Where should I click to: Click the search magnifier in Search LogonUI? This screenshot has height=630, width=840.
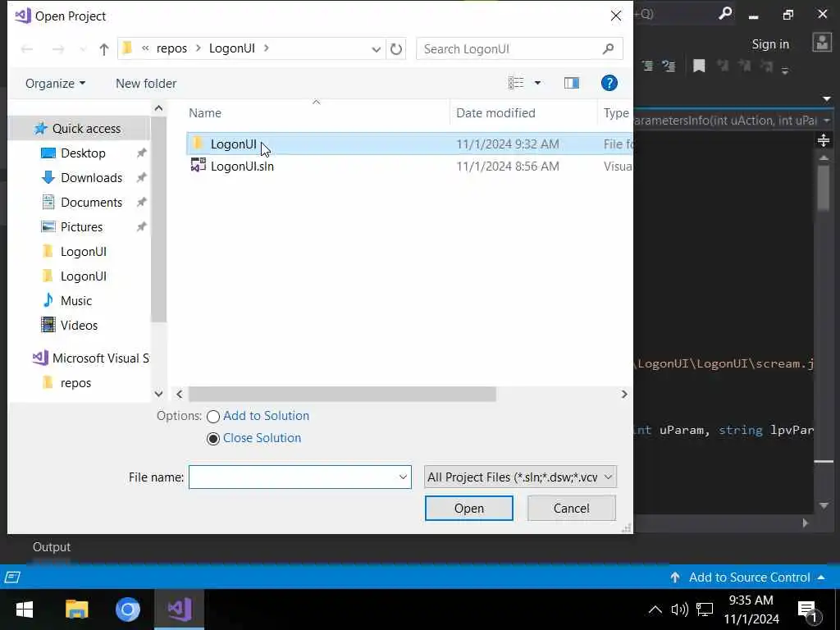point(608,48)
